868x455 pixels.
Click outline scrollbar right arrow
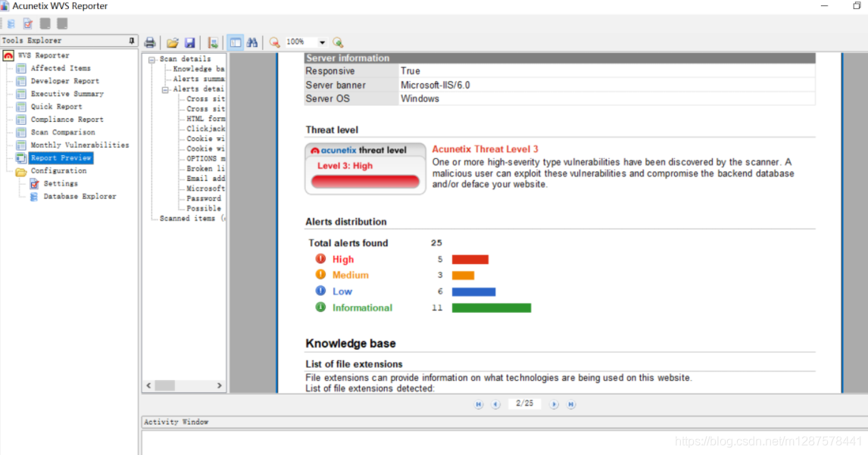click(x=219, y=385)
